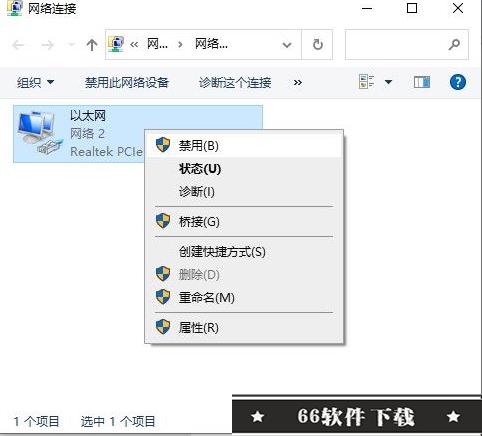Select the 以太网 network adapter icon
The width and height of the screenshot is (482, 436).
pos(40,133)
